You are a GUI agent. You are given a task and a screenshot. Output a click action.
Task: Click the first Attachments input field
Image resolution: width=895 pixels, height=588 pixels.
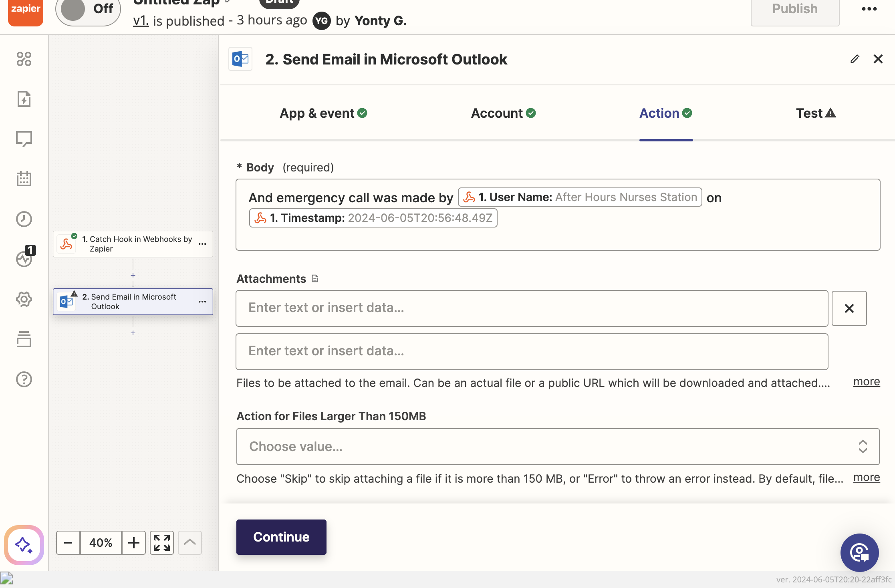pyautogui.click(x=532, y=308)
